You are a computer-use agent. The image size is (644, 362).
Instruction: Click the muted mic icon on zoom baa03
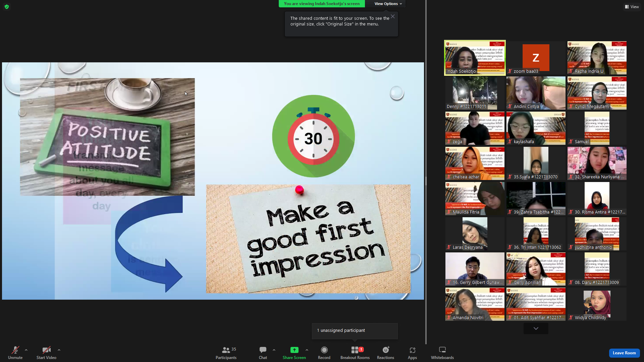click(x=510, y=71)
